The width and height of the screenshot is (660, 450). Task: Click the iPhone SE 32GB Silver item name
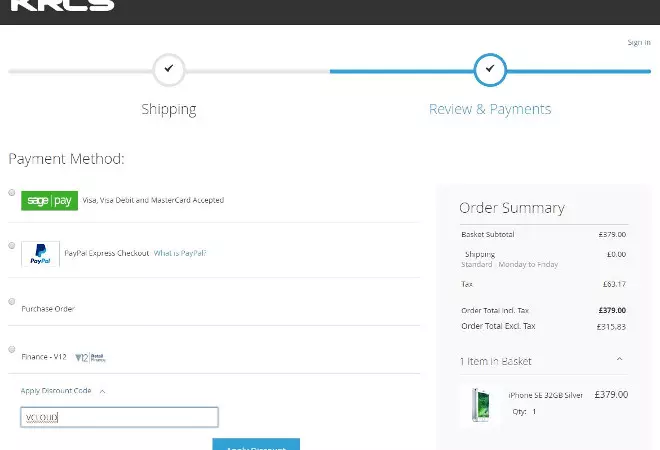click(x=545, y=395)
